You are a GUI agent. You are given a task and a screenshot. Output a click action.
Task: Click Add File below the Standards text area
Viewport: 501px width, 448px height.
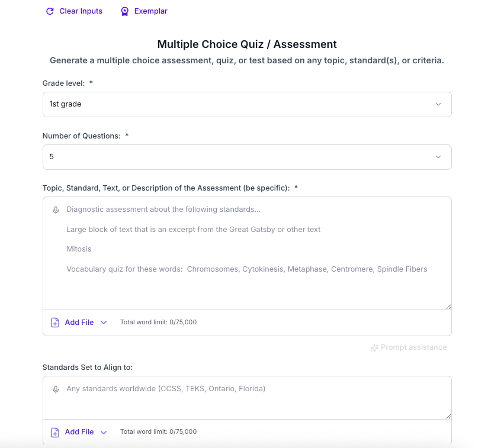79,432
